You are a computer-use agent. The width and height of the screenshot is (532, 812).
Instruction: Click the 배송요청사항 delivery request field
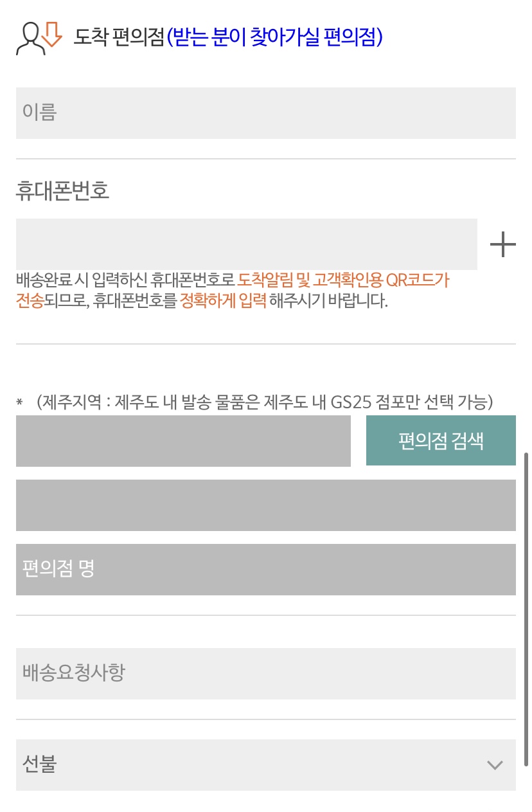(x=266, y=673)
